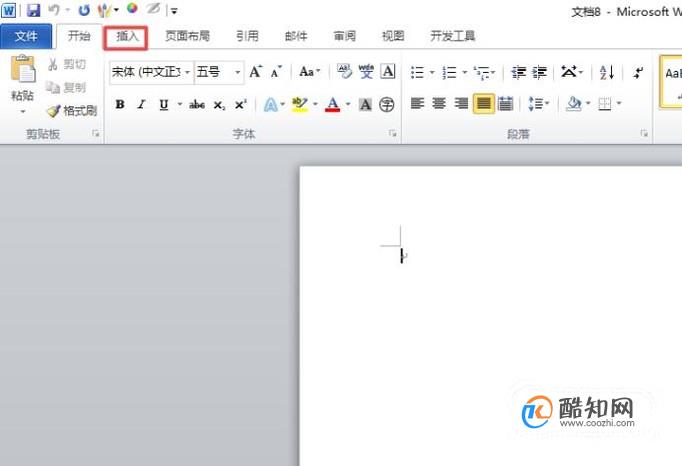The width and height of the screenshot is (682, 466).
Task: Toggle Italic formatting
Action: 141,104
